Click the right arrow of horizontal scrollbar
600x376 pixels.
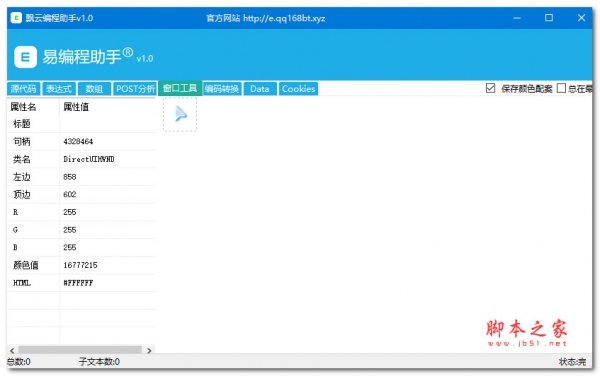pos(149,350)
